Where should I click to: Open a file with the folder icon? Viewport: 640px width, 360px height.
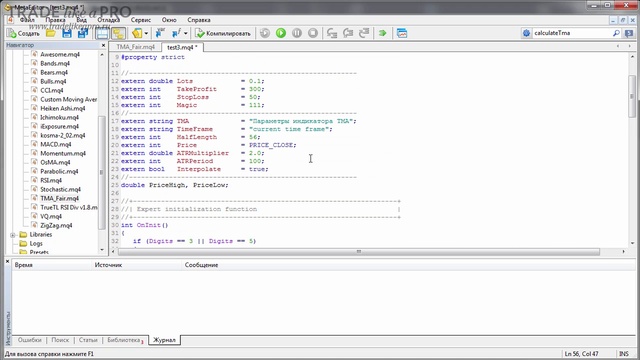51,33
